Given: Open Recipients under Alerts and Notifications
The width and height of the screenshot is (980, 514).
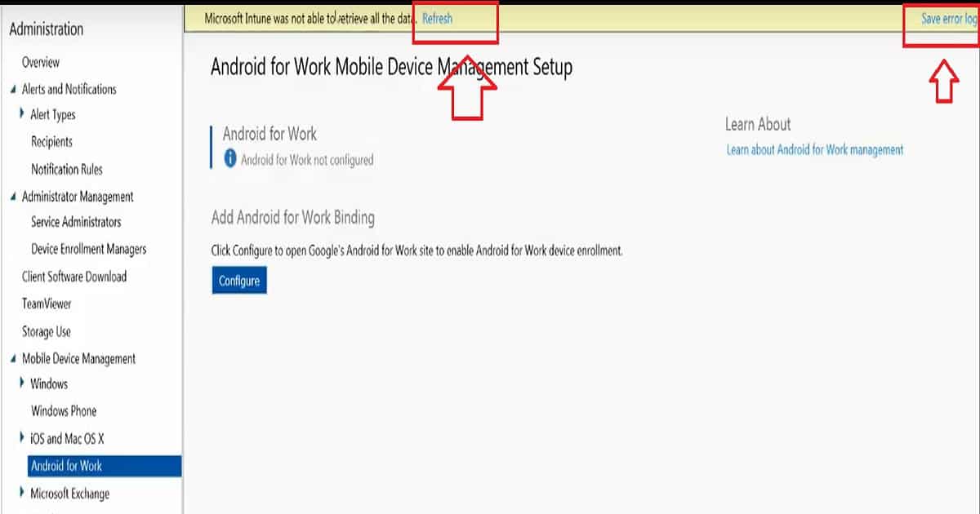Looking at the screenshot, I should pyautogui.click(x=51, y=142).
